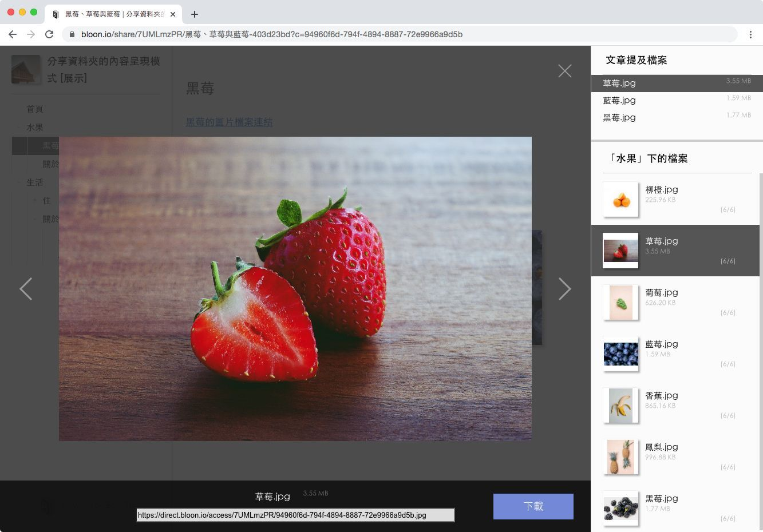Click the shared folder cover thumbnail
This screenshot has width=763, height=532.
(26, 70)
